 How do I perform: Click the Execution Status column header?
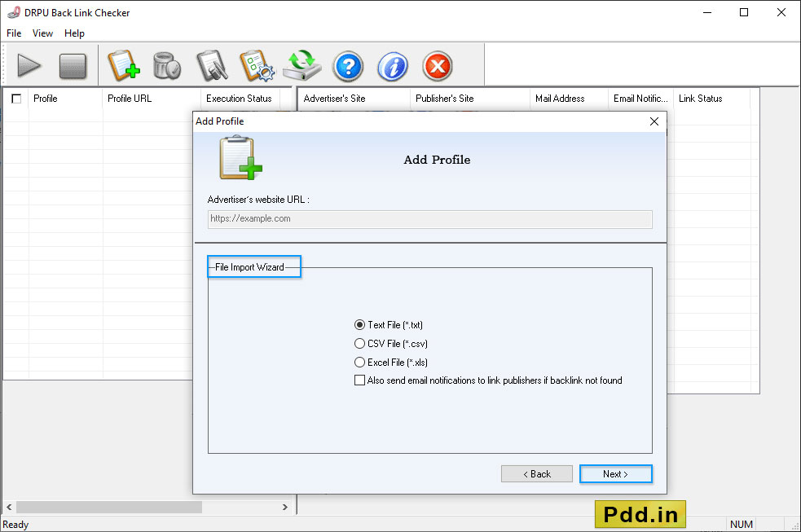point(240,99)
